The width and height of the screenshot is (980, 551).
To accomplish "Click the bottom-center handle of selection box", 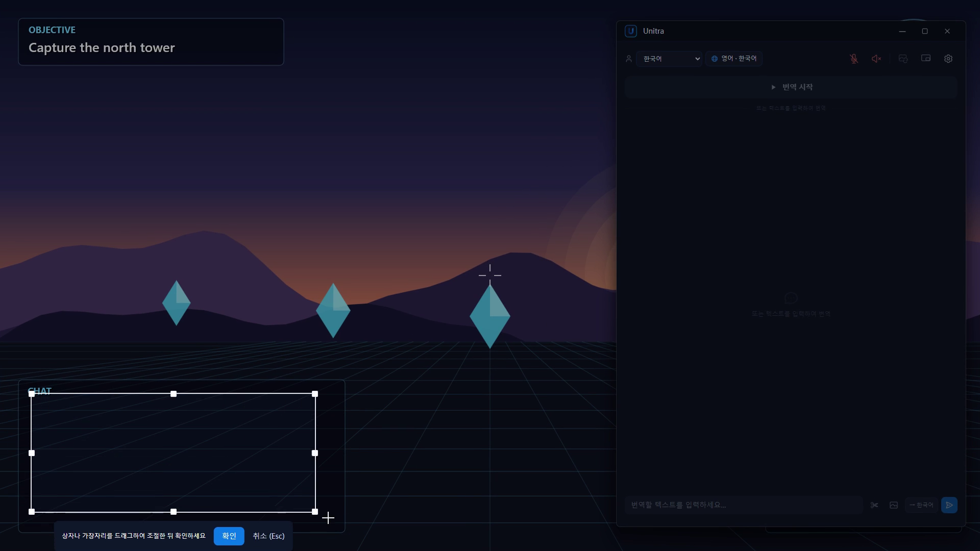I will [174, 512].
